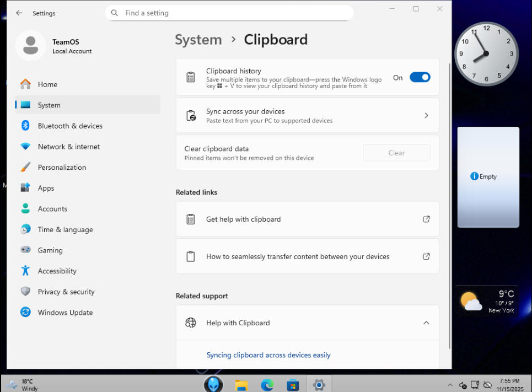Launch Microsoft Edge from the taskbar
Viewport: 532px width, 392px height.
(267, 385)
